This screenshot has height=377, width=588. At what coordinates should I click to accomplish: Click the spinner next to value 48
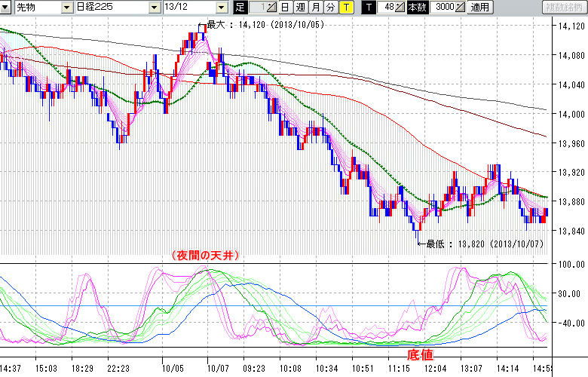(401, 8)
